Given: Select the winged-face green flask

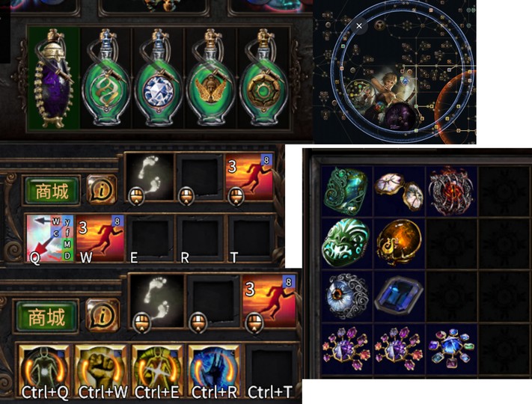Looking at the screenshot, I should 210,79.
